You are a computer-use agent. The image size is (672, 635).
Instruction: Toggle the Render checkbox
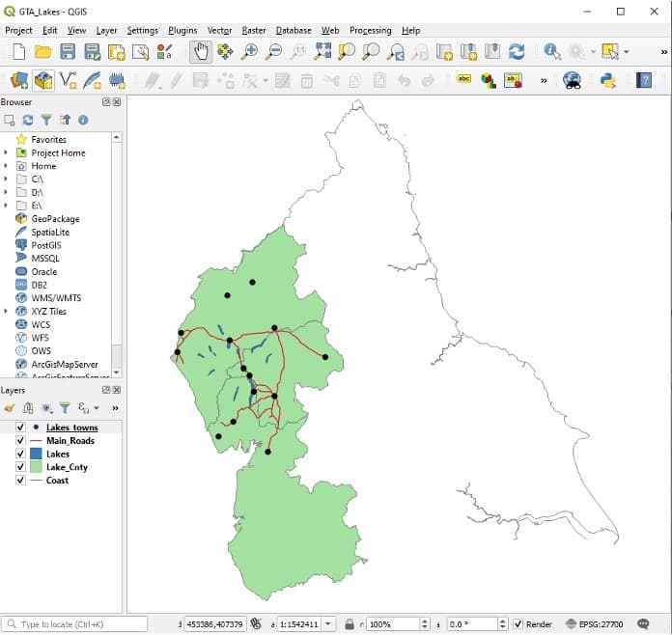click(518, 624)
